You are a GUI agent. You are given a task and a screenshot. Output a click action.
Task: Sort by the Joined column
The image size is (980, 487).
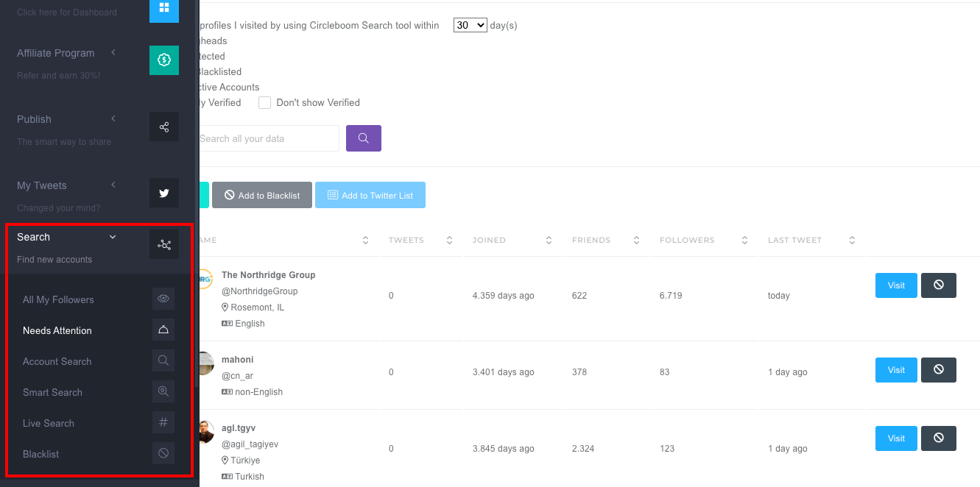549,241
